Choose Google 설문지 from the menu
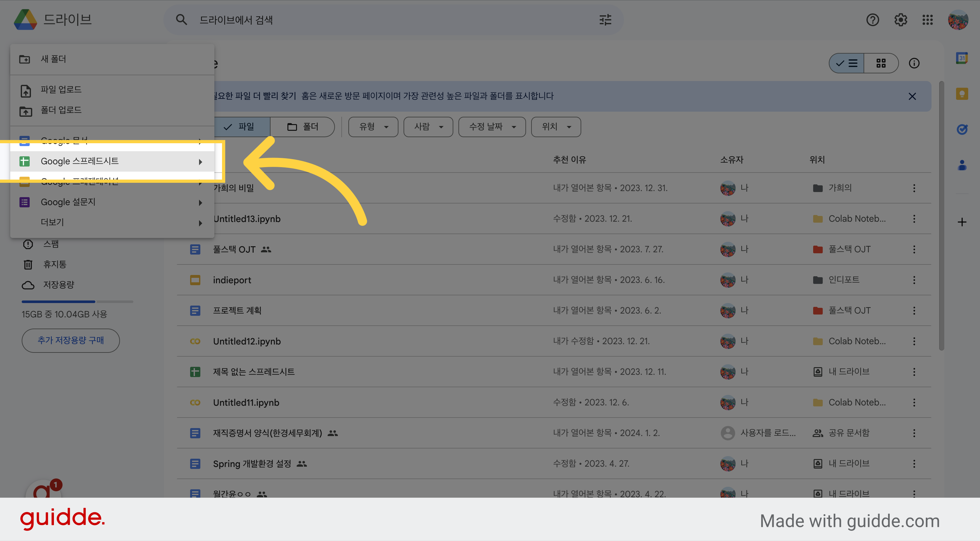The image size is (980, 541). coord(112,202)
